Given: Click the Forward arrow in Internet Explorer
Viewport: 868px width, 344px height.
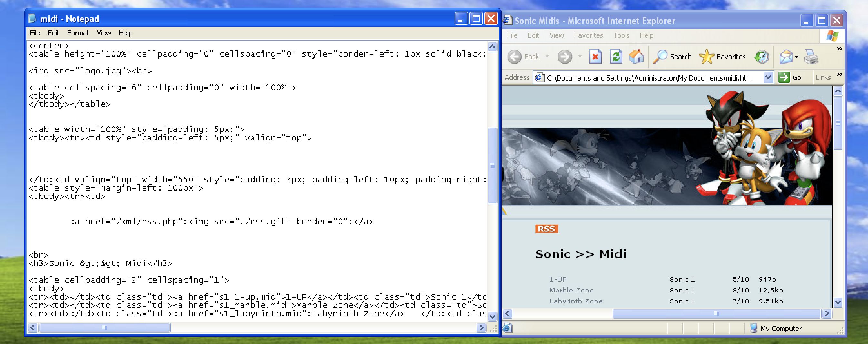Looking at the screenshot, I should 565,57.
